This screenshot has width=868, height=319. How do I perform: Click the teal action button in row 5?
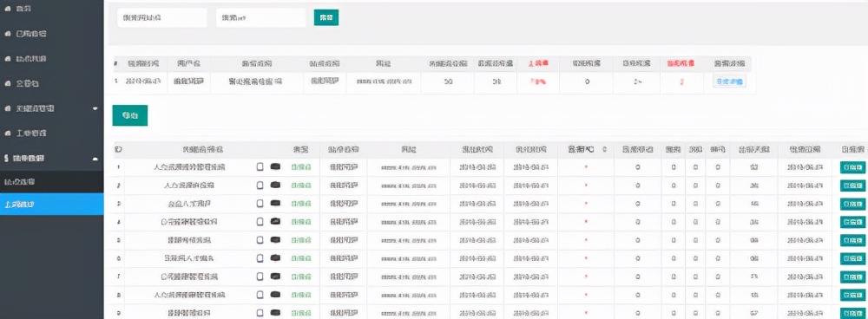[853, 240]
